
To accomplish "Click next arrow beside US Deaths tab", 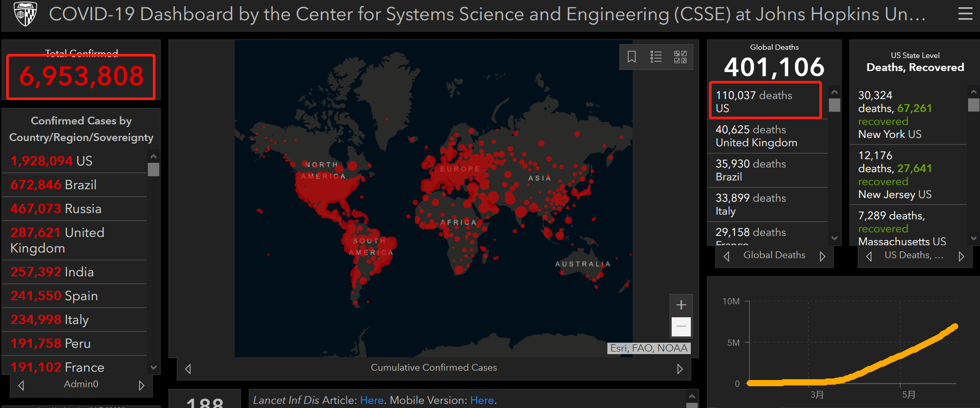I will (961, 256).
